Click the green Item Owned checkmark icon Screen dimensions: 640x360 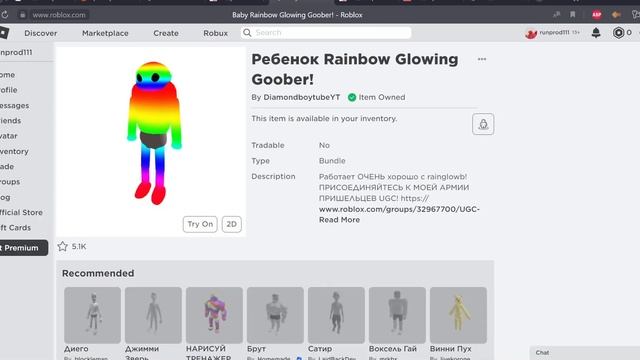[352, 97]
